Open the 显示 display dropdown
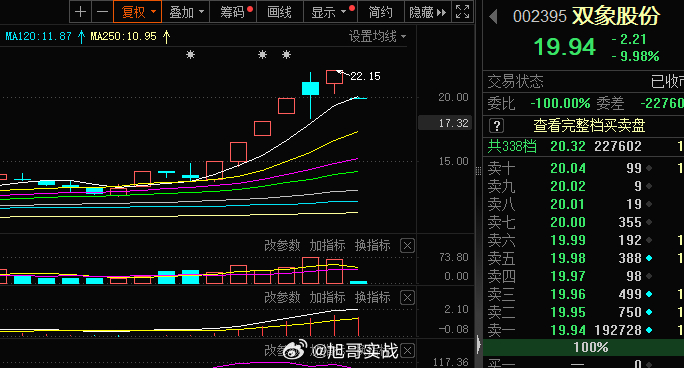Image resolution: width=684 pixels, height=368 pixels. click(330, 12)
